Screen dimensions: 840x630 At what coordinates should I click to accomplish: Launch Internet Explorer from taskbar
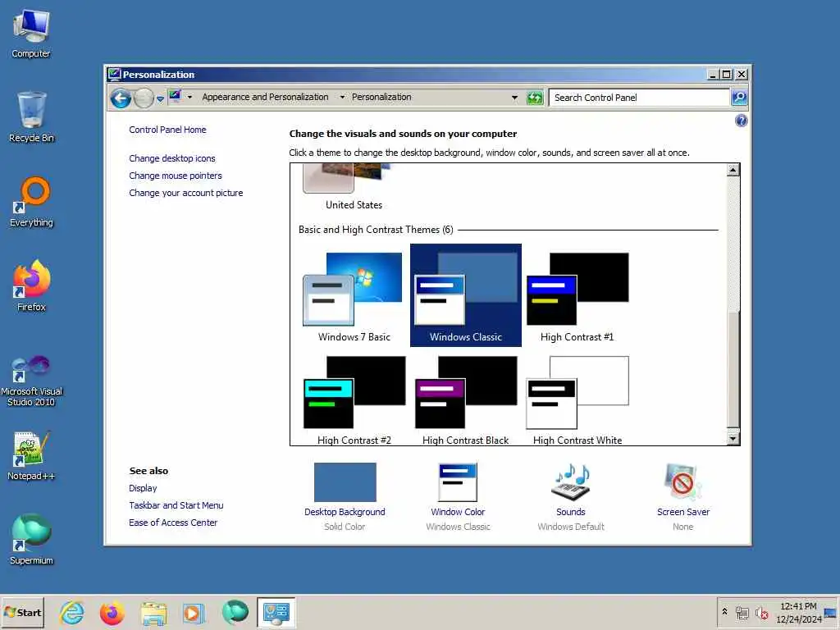(x=72, y=612)
